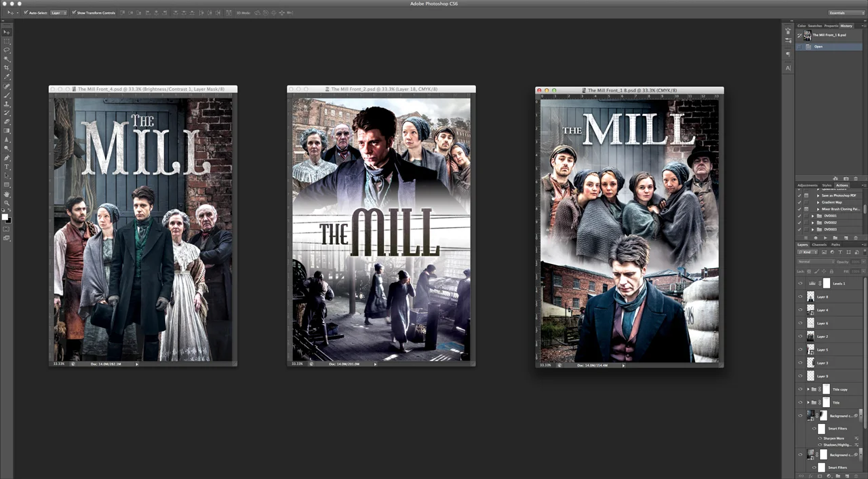Select the Clone Stamp tool
The image size is (868, 479).
point(6,104)
